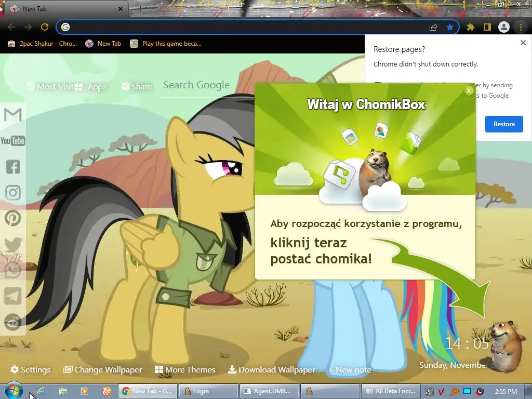Image resolution: width=532 pixels, height=399 pixels.
Task: Switch to the All Data Encr taskbar window
Action: pyautogui.click(x=391, y=391)
